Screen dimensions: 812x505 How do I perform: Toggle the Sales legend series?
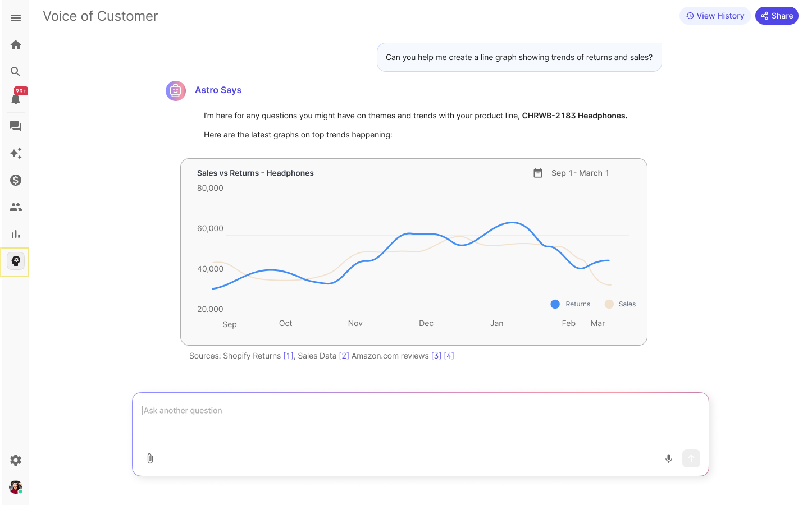tap(620, 304)
